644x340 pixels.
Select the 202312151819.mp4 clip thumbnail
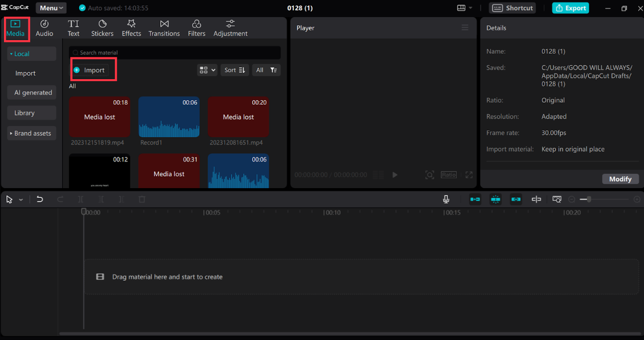tap(100, 117)
